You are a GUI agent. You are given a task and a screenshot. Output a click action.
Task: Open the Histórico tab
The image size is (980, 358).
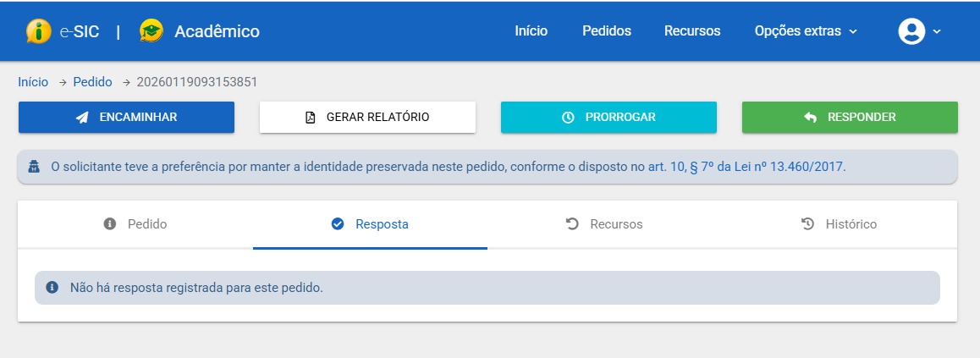[839, 223]
